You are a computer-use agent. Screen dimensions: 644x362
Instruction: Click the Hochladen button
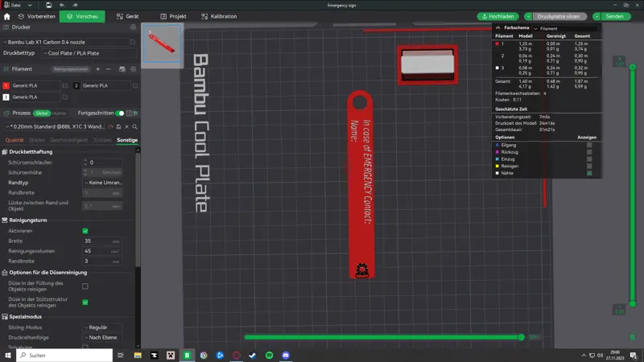[x=497, y=16]
